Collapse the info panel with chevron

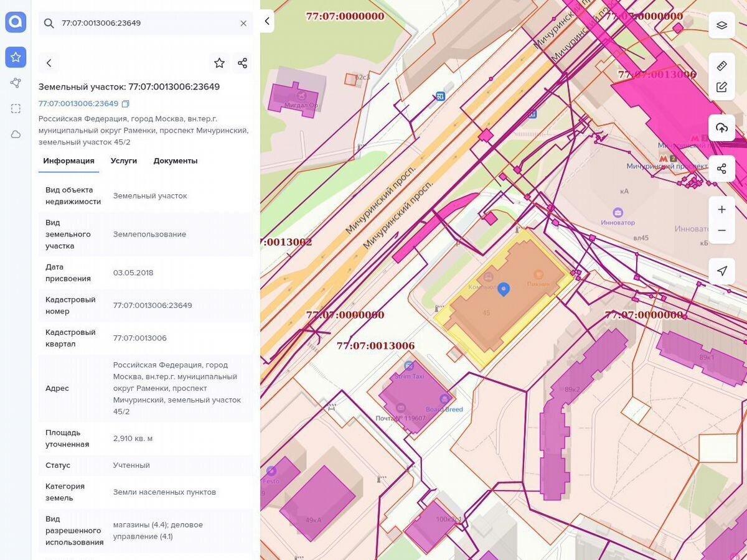[267, 21]
